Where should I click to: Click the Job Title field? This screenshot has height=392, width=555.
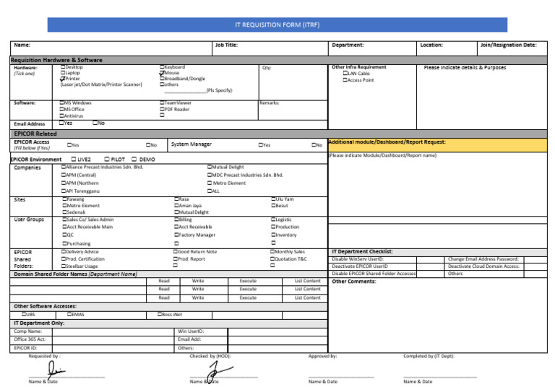click(270, 48)
